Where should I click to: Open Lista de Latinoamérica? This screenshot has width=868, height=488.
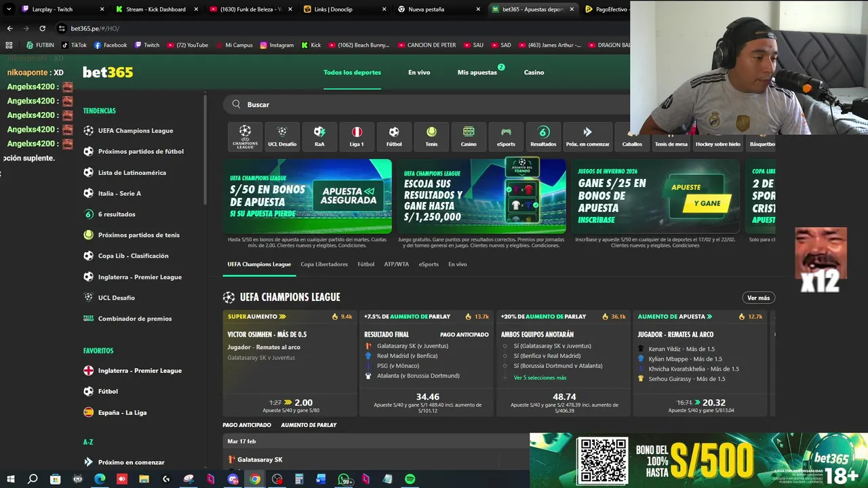pyautogui.click(x=132, y=173)
